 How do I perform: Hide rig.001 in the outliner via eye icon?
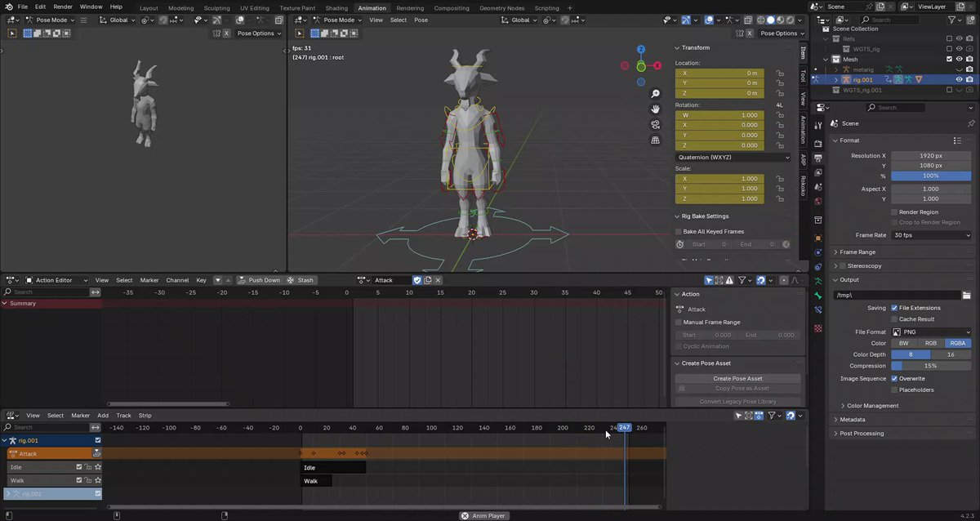[x=959, y=80]
